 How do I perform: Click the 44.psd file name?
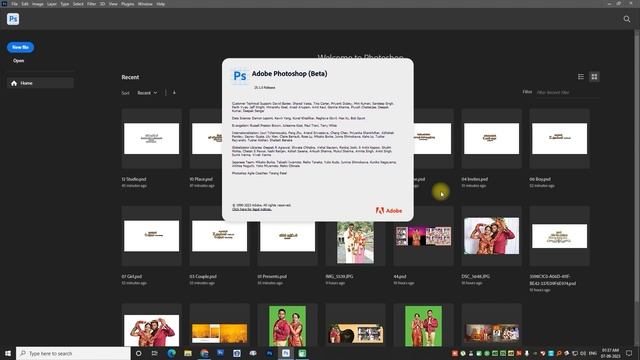[400, 276]
